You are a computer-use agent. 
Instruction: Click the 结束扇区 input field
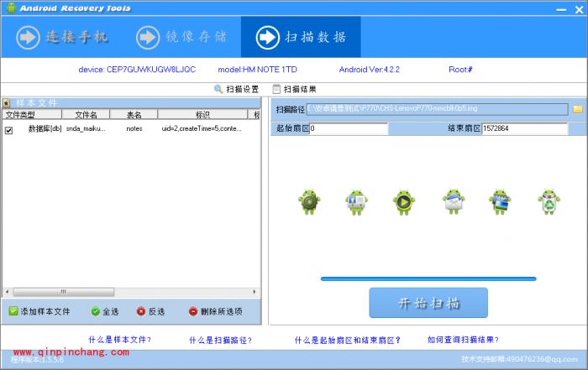point(524,129)
